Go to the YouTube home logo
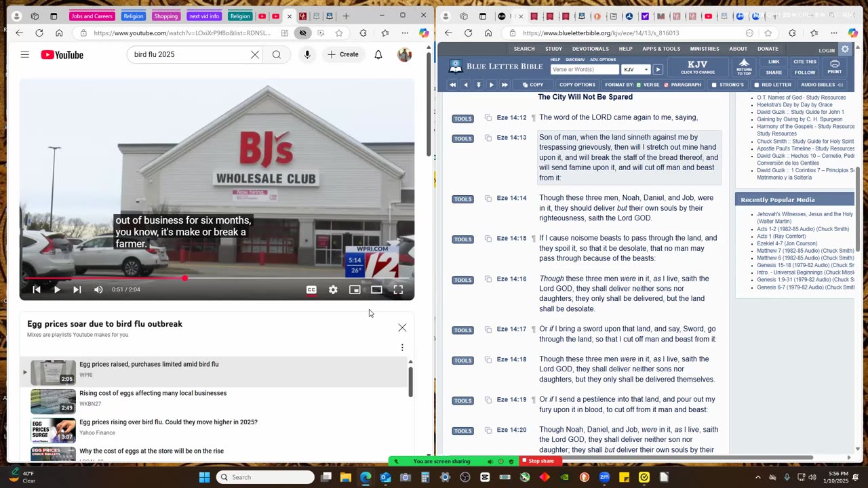This screenshot has width=868, height=488. click(62, 55)
